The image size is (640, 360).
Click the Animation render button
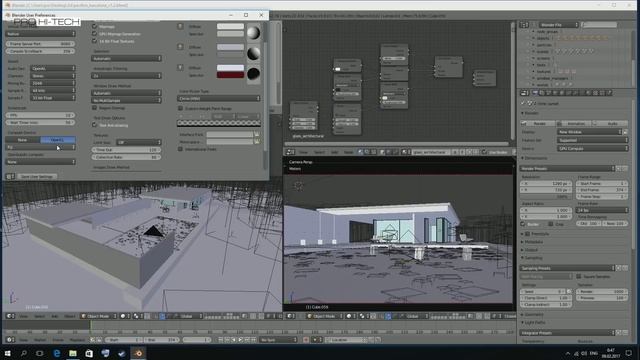click(x=574, y=123)
